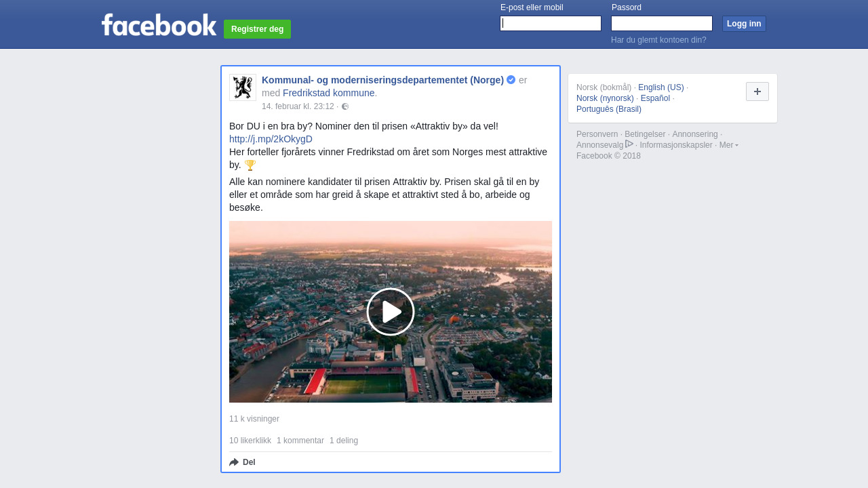This screenshot has width=868, height=488.
Task: Open Kommunal- og moderniseringsdepartementet page link
Action: point(382,80)
